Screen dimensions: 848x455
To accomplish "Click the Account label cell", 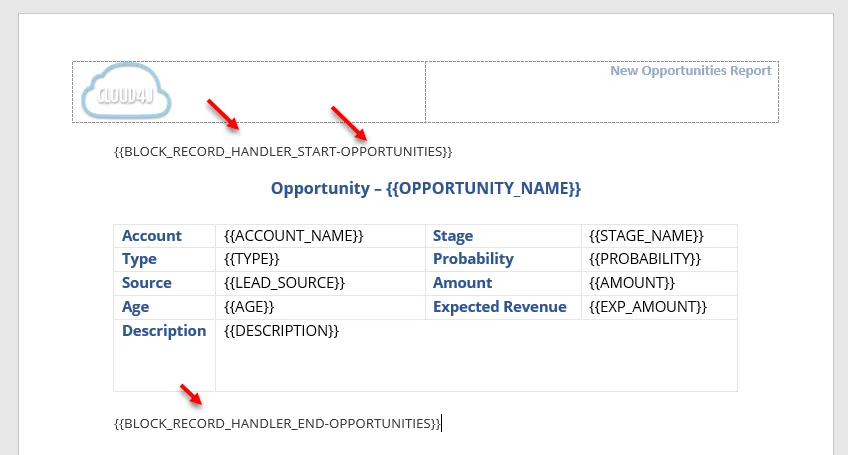I will coord(164,236).
